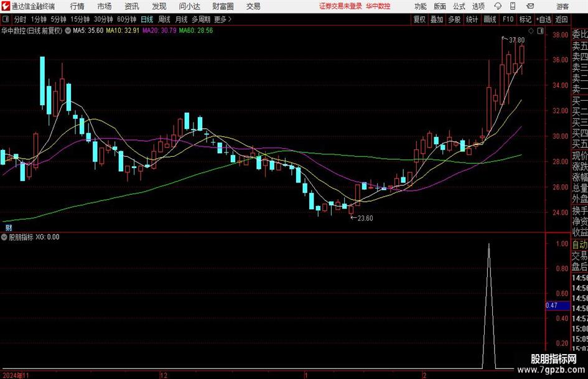
Task: Click the 通达信 red logo icon
Action: click(6, 6)
